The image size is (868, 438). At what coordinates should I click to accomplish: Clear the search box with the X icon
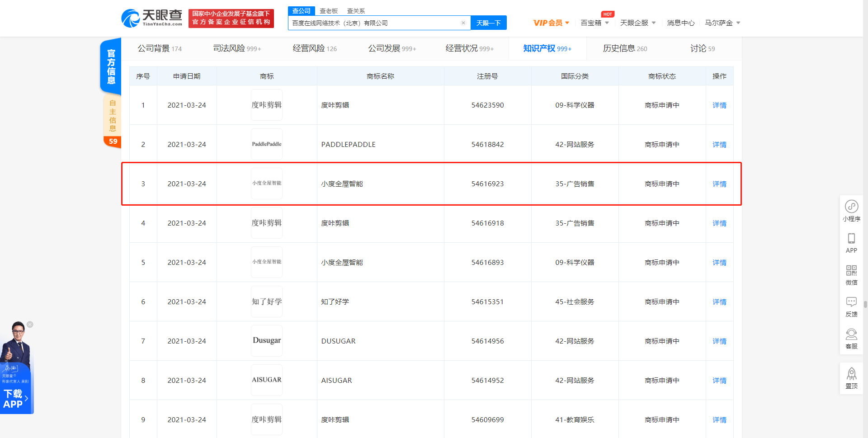click(463, 23)
